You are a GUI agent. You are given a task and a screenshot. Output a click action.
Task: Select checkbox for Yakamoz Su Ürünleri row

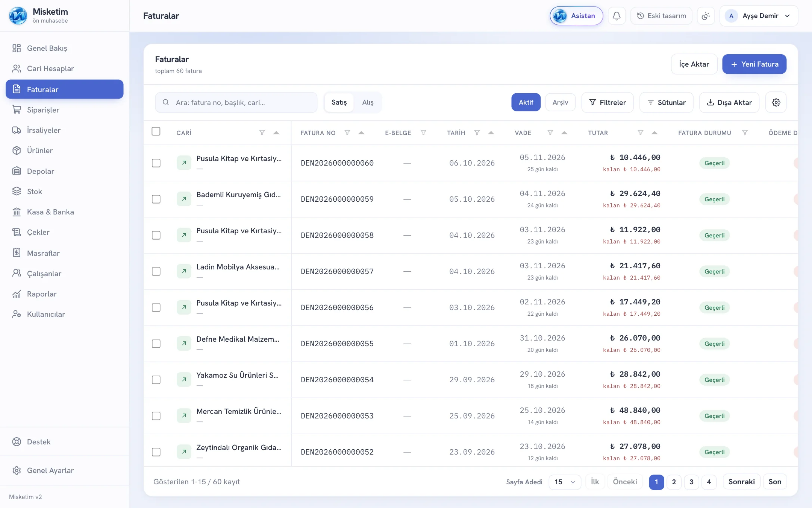pyautogui.click(x=156, y=380)
